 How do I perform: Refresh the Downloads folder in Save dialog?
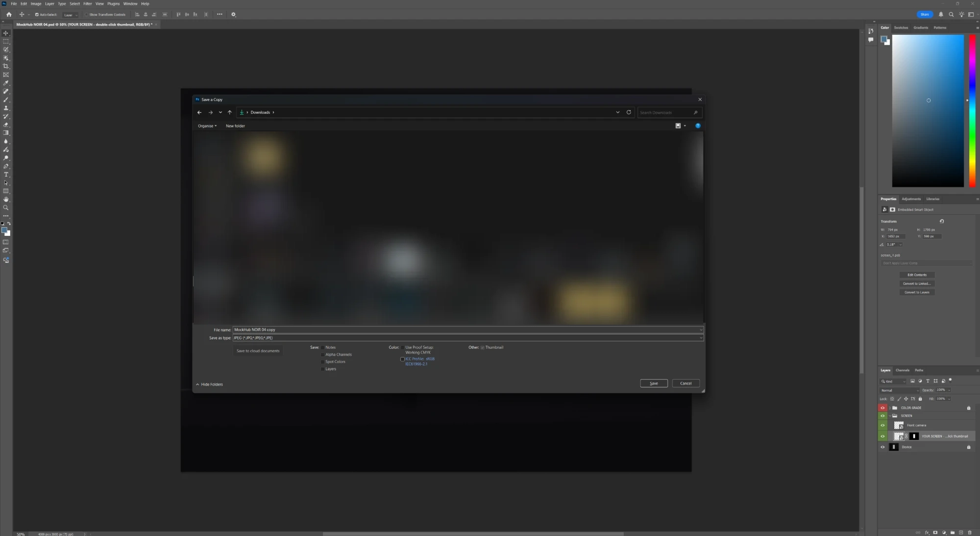tap(629, 112)
